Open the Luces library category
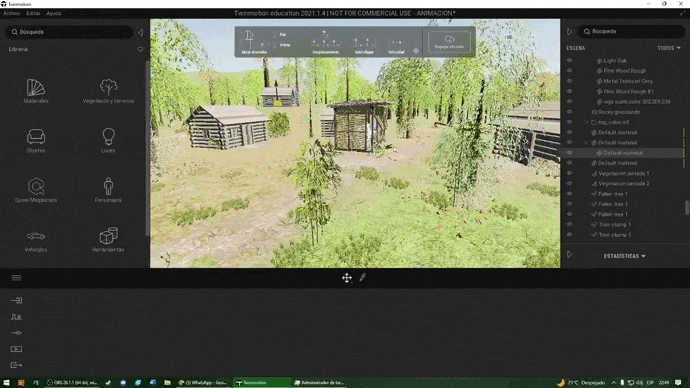This screenshot has height=388, width=690. (x=108, y=140)
